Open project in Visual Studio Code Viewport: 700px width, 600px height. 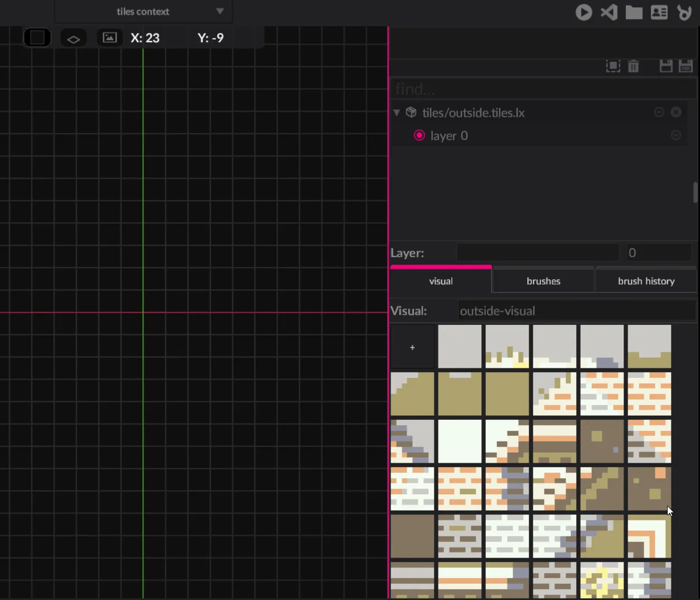pyautogui.click(x=609, y=12)
